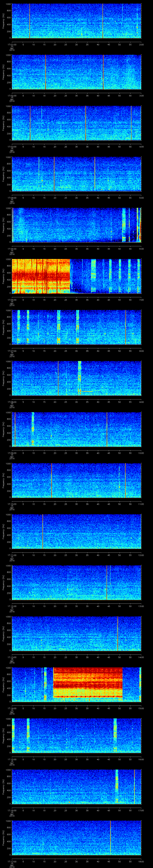Click the 17:05:00 start time label
The width and height of the screenshot is (153, 868).
[12, 249]
